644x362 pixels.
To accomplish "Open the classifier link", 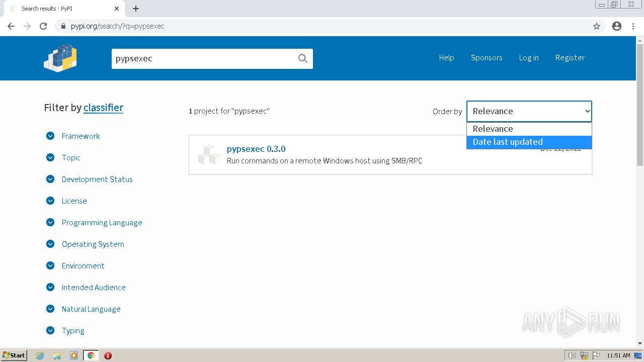I will [103, 108].
